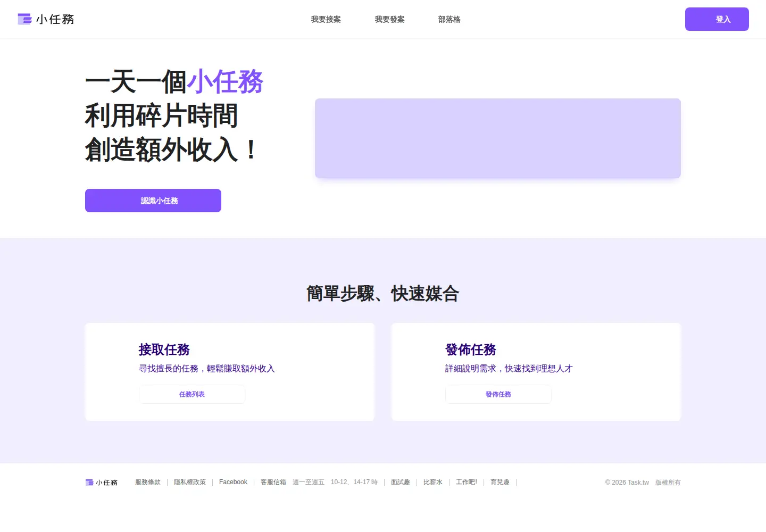
Task: Click the headline line 利用碎片時間
Action: 161,115
